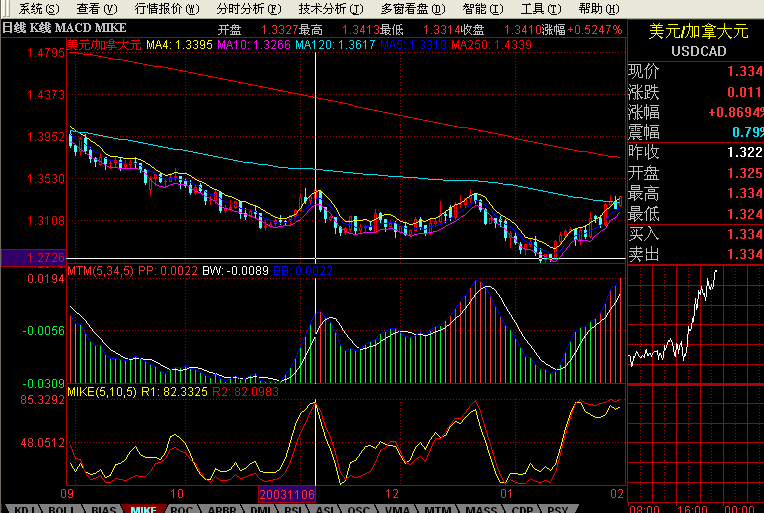The height and width of the screenshot is (513, 764).
Task: Select the active MIKE indicator tab
Action: coord(143,509)
